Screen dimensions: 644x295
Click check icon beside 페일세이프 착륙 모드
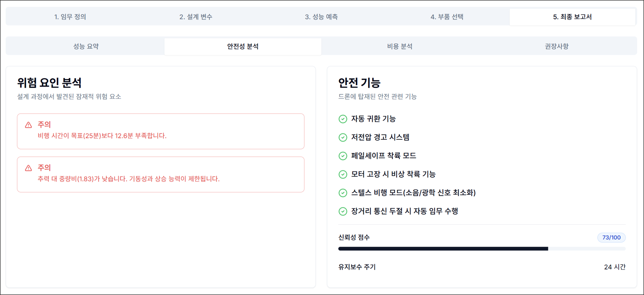click(x=343, y=156)
